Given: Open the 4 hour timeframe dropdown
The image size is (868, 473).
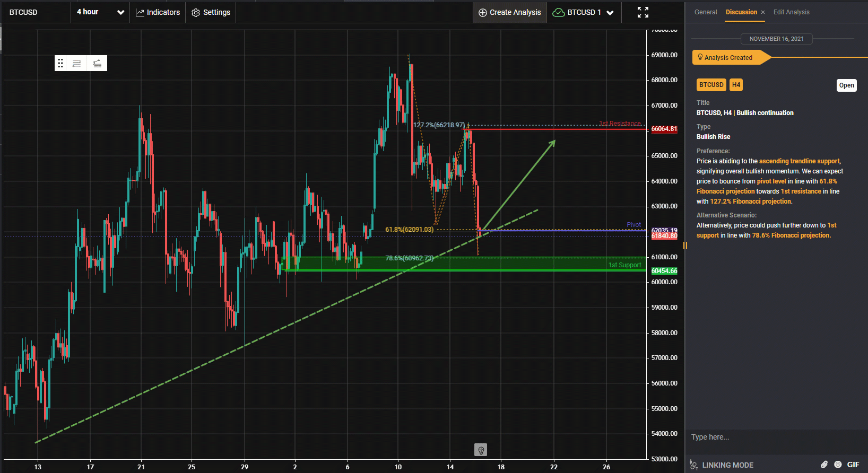Looking at the screenshot, I should coord(100,12).
